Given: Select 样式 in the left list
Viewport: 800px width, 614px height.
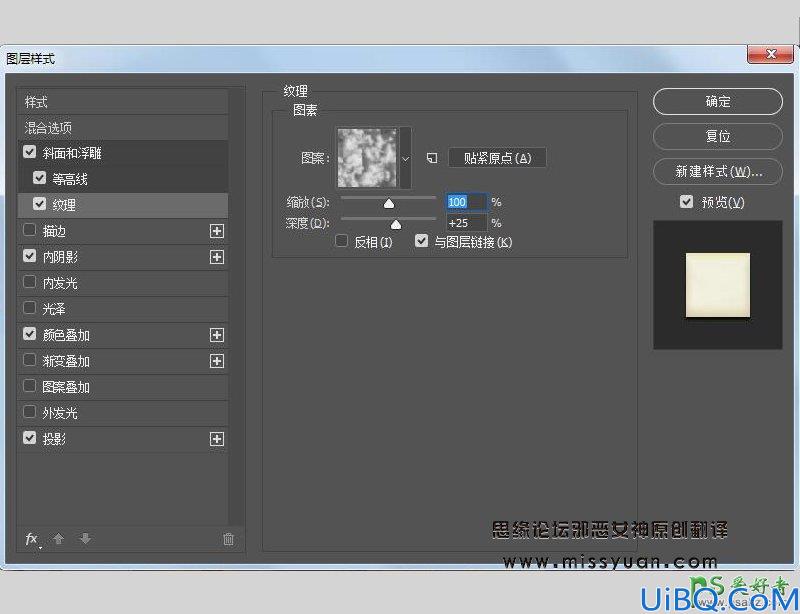Looking at the screenshot, I should point(123,102).
